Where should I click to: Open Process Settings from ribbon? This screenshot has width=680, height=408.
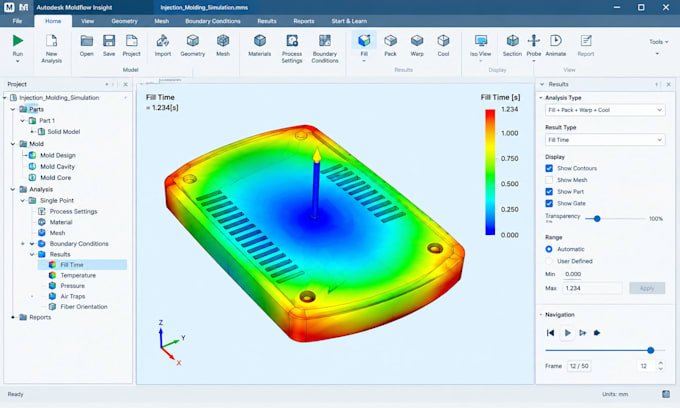[292, 41]
